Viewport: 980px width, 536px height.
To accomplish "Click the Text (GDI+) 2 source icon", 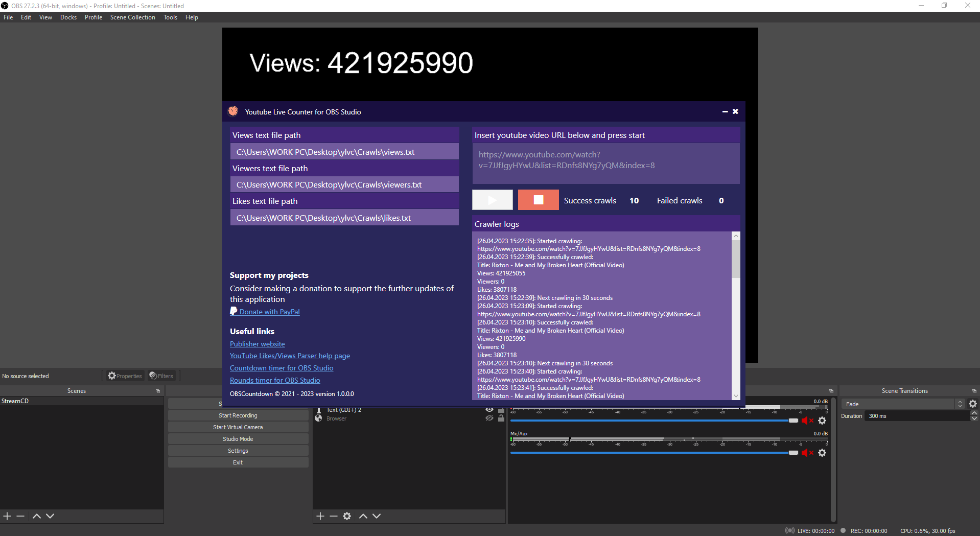I will [319, 410].
